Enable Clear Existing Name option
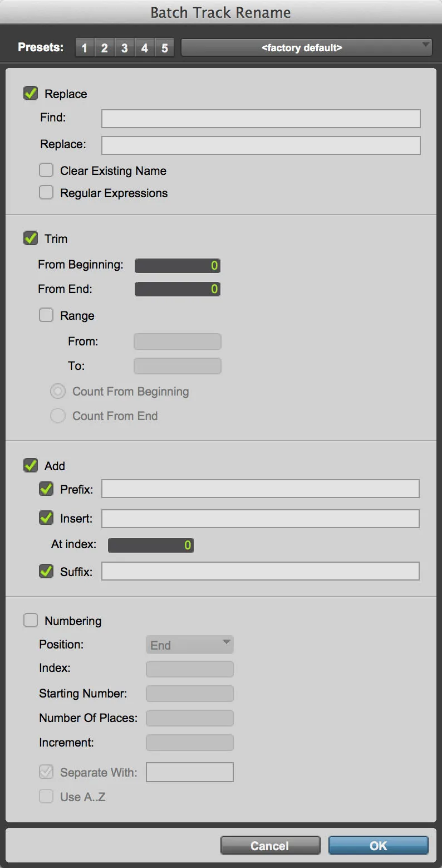 coord(46,170)
